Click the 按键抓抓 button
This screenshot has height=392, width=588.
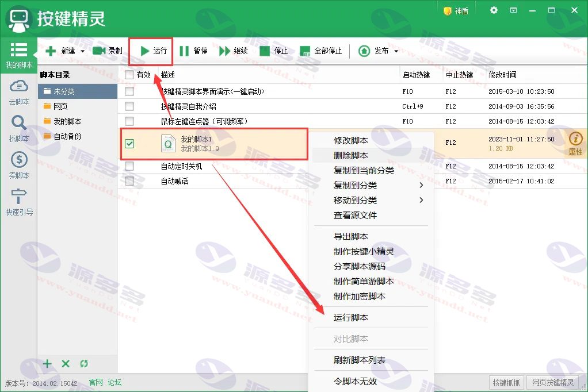(506, 383)
